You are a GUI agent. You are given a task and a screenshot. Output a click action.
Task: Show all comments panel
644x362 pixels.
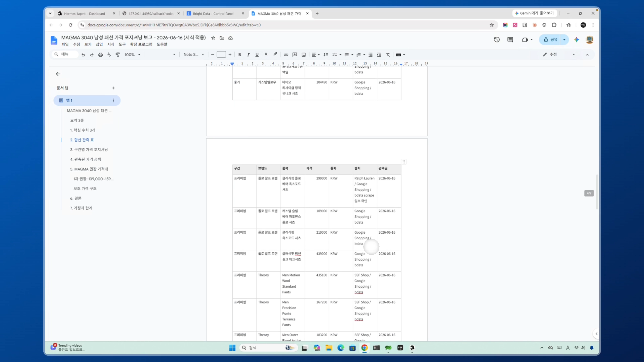point(510,39)
